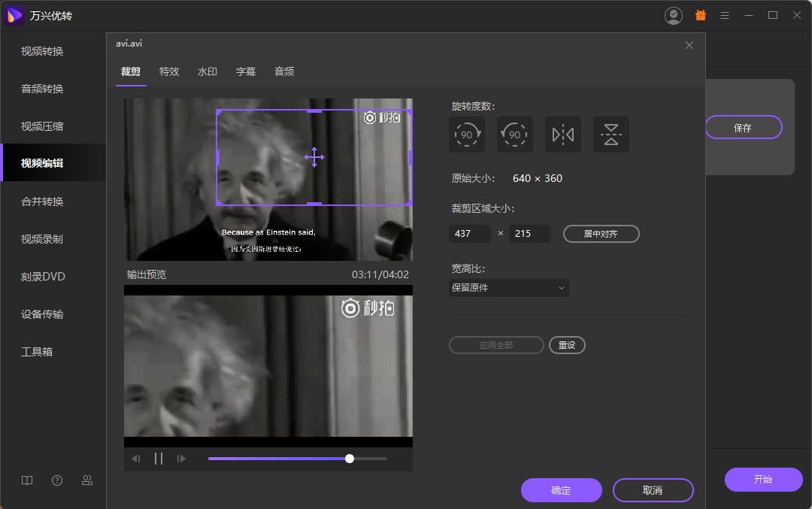This screenshot has height=509, width=812.
Task: Pause the preview playback
Action: point(159,459)
